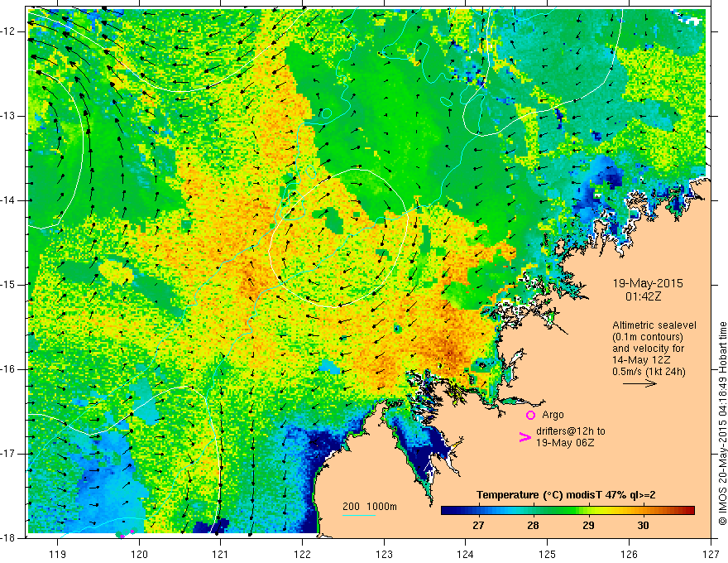Click the latitude axis label '-15'
The height and width of the screenshot is (563, 728).
[x=8, y=284]
